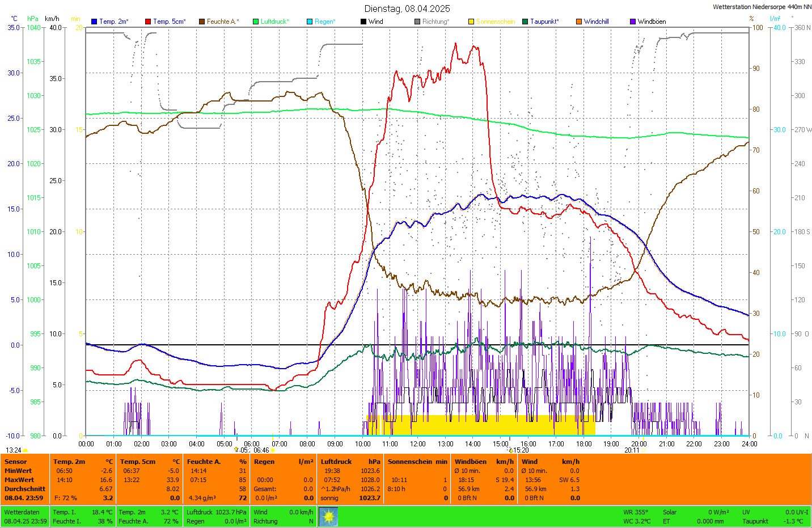Click the cyan Regen legend square
The width and height of the screenshot is (812, 528).
click(x=310, y=22)
